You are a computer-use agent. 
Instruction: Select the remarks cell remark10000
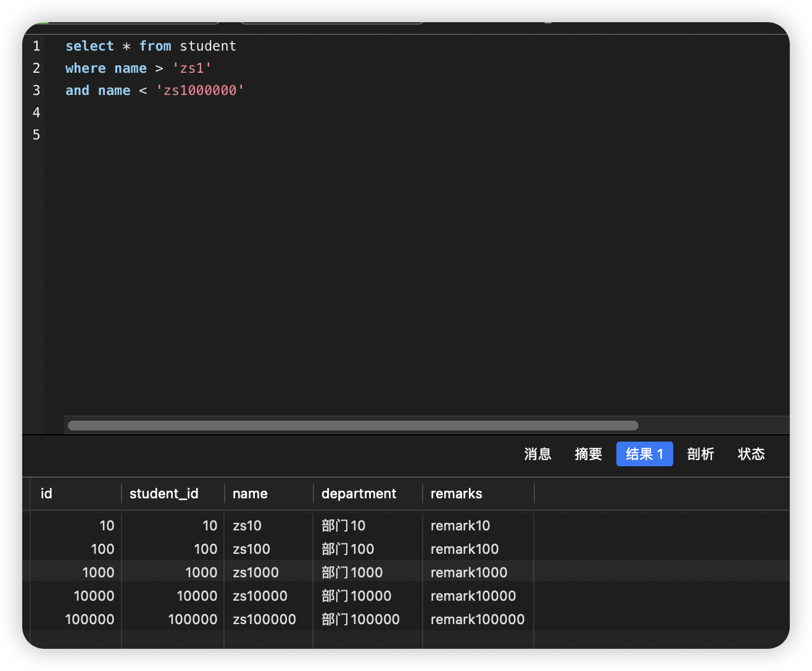coord(473,596)
